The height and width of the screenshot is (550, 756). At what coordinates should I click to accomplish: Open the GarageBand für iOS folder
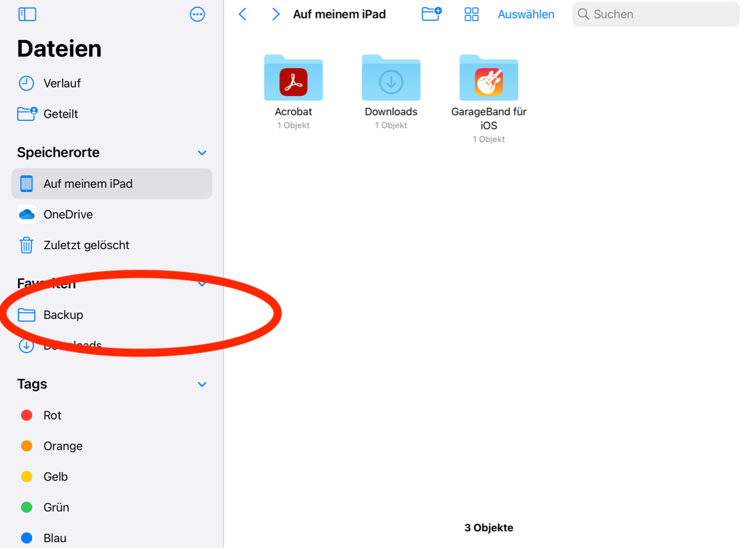click(488, 79)
